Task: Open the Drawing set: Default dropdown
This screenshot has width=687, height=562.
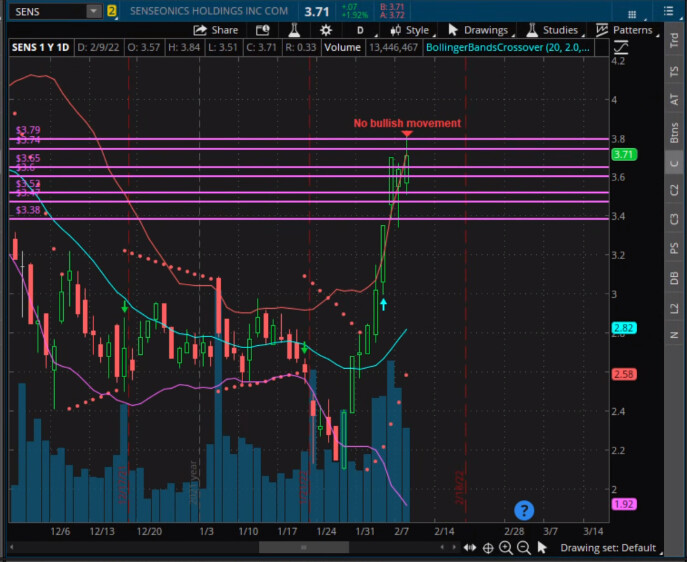Action: (609, 548)
